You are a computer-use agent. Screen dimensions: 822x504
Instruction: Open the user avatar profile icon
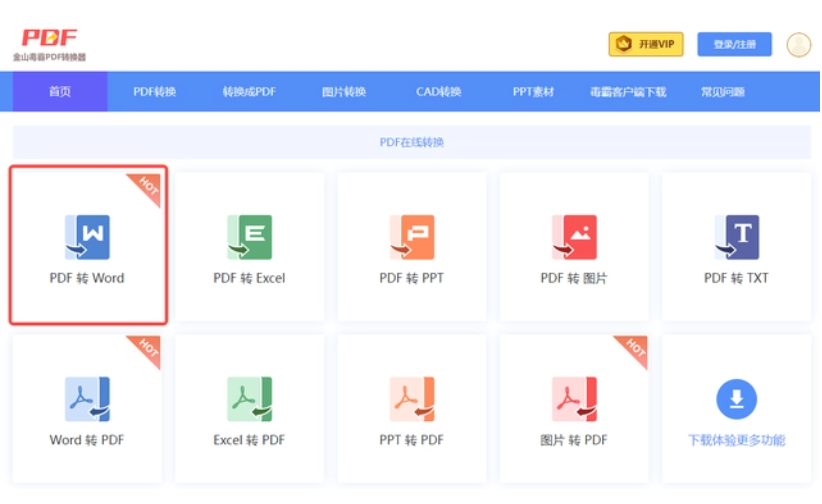[x=798, y=45]
